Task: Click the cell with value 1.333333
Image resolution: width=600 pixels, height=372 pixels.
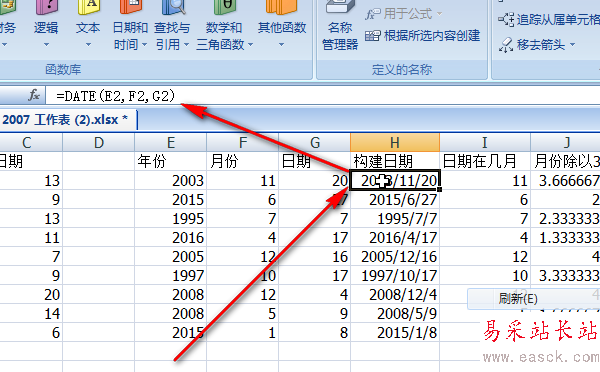Action: (x=566, y=238)
